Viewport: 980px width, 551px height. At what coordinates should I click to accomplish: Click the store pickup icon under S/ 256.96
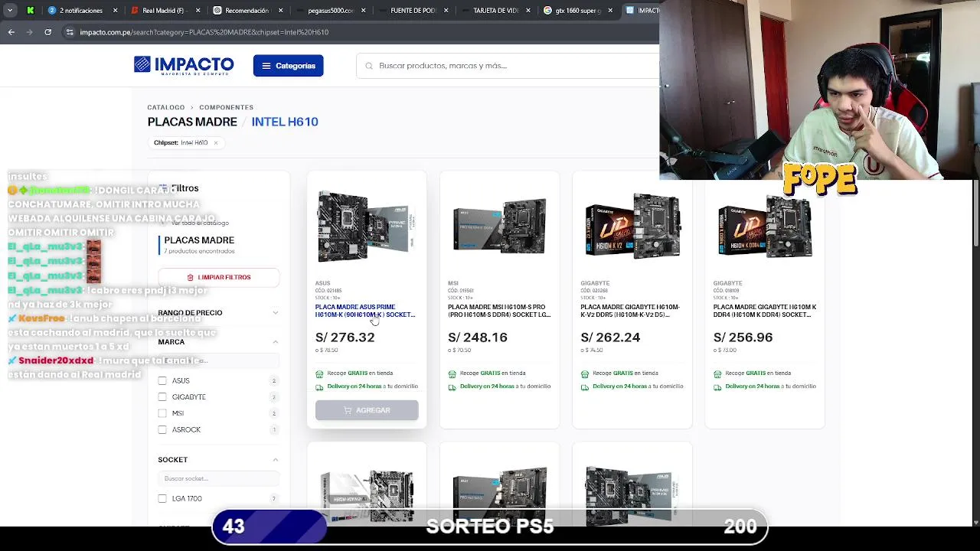tap(717, 373)
